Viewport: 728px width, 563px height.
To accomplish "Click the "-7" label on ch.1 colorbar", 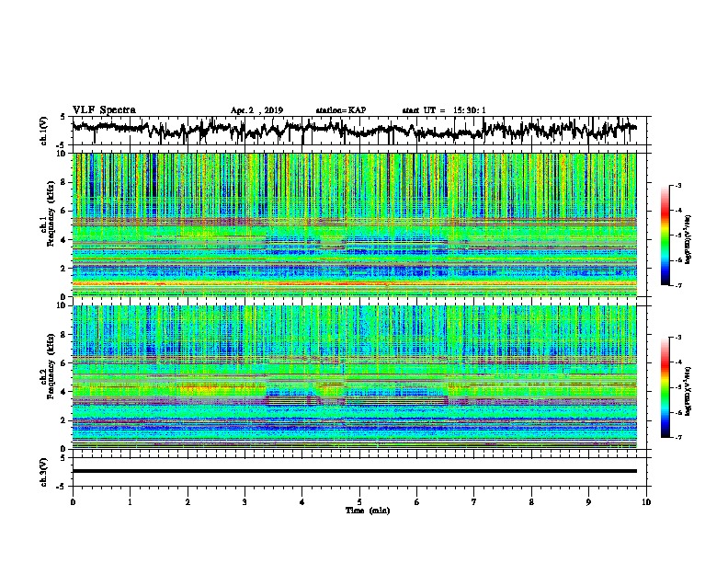I will pos(678,285).
